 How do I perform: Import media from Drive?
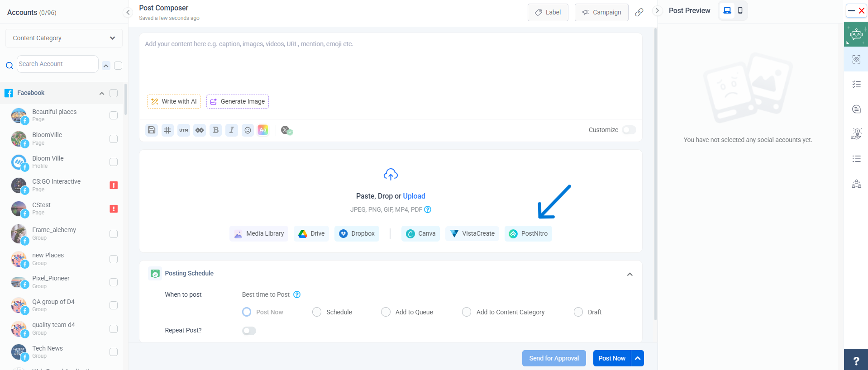[x=311, y=233]
